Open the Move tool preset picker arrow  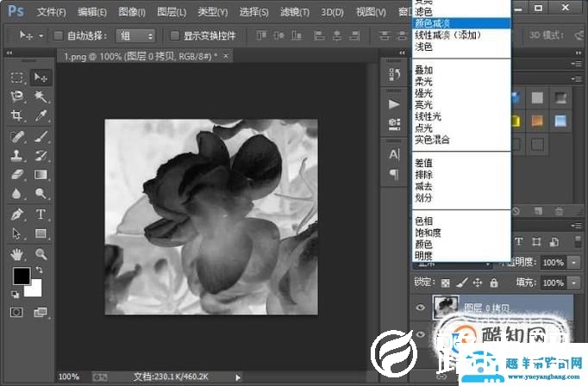pos(41,36)
